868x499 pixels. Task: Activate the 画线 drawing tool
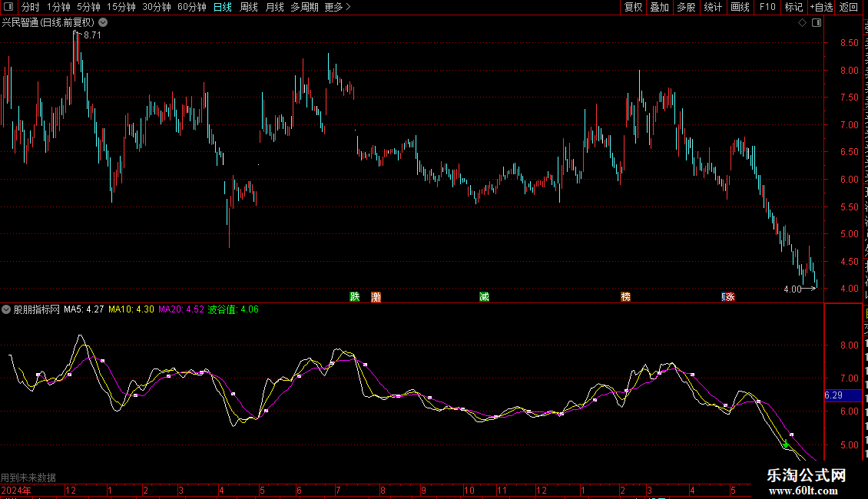740,7
